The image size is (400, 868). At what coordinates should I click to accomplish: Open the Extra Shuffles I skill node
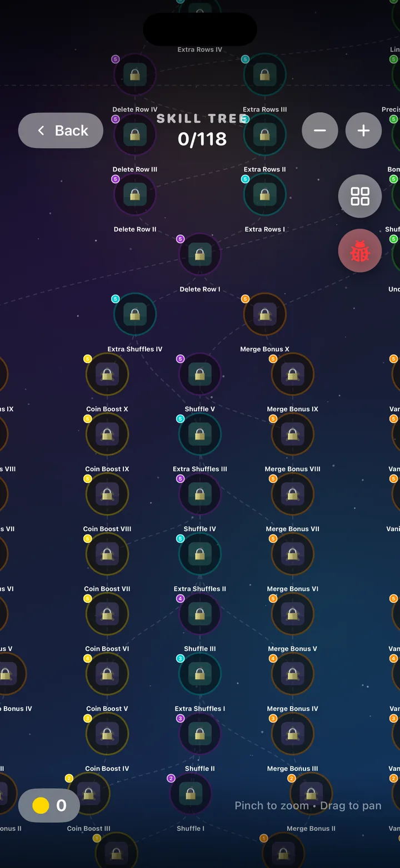[200, 674]
